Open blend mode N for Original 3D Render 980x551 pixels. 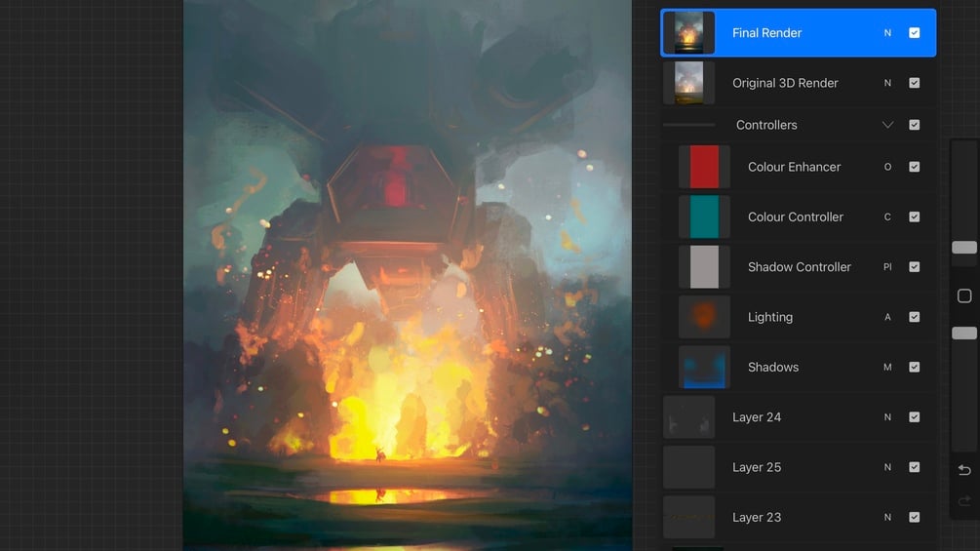tap(887, 83)
